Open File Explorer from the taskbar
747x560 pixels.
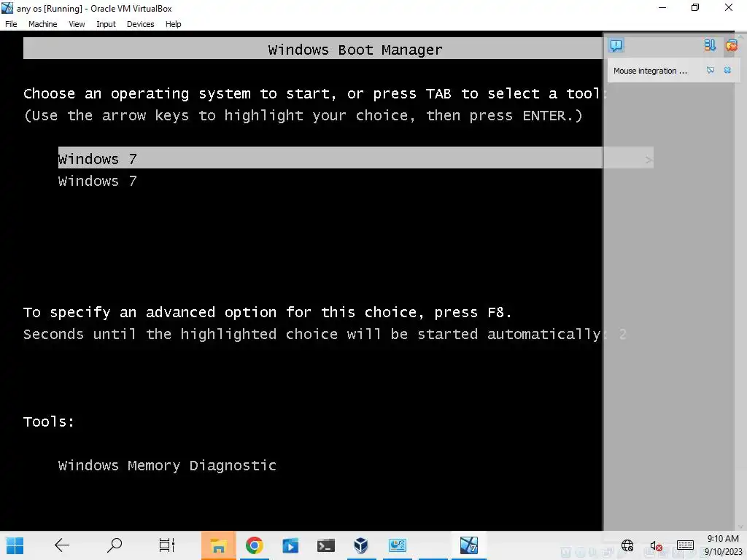218,545
